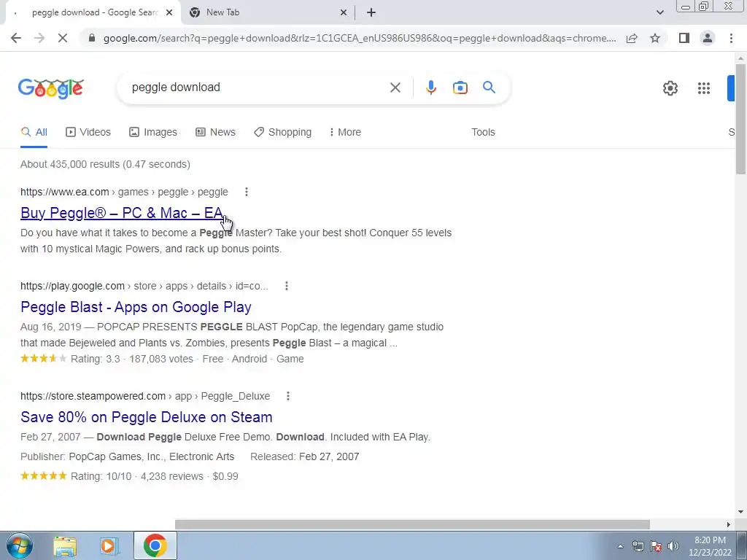Start voice search with the microphone icon

[x=430, y=87]
